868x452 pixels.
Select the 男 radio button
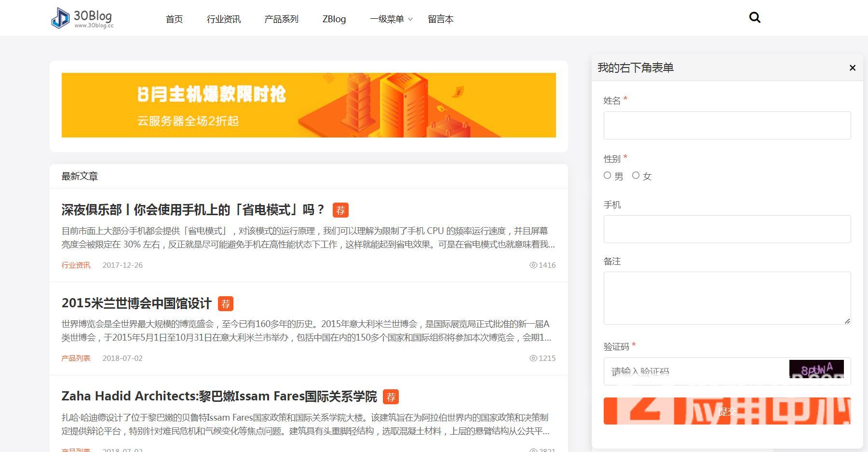(608, 176)
